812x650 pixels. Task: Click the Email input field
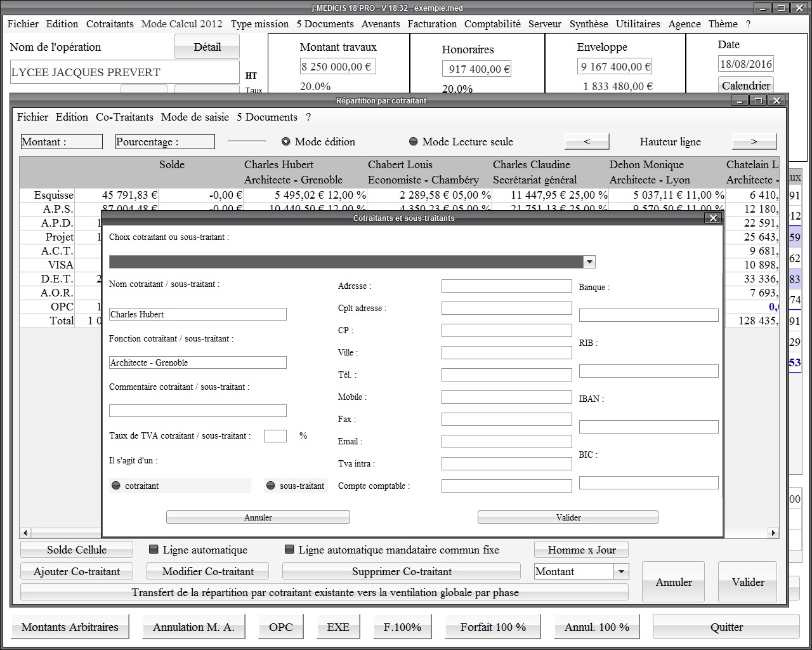coord(507,441)
